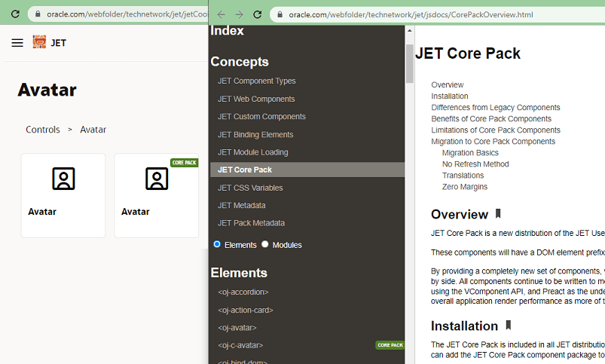Open the Core Pack Avatar card

(x=156, y=195)
